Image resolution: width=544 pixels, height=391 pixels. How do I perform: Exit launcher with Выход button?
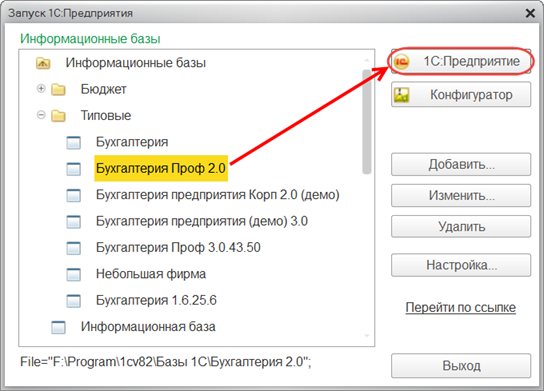461,366
